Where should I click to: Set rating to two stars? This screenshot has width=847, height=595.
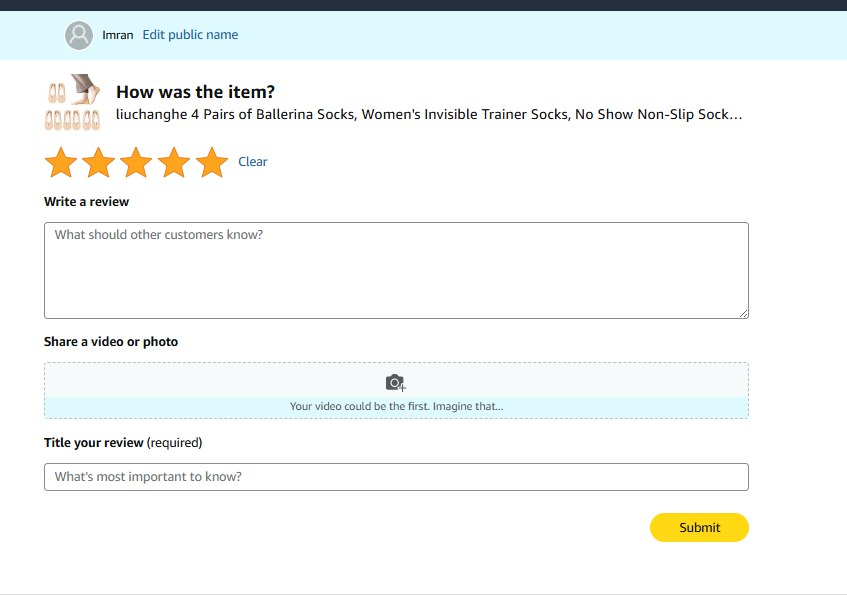(x=98, y=162)
